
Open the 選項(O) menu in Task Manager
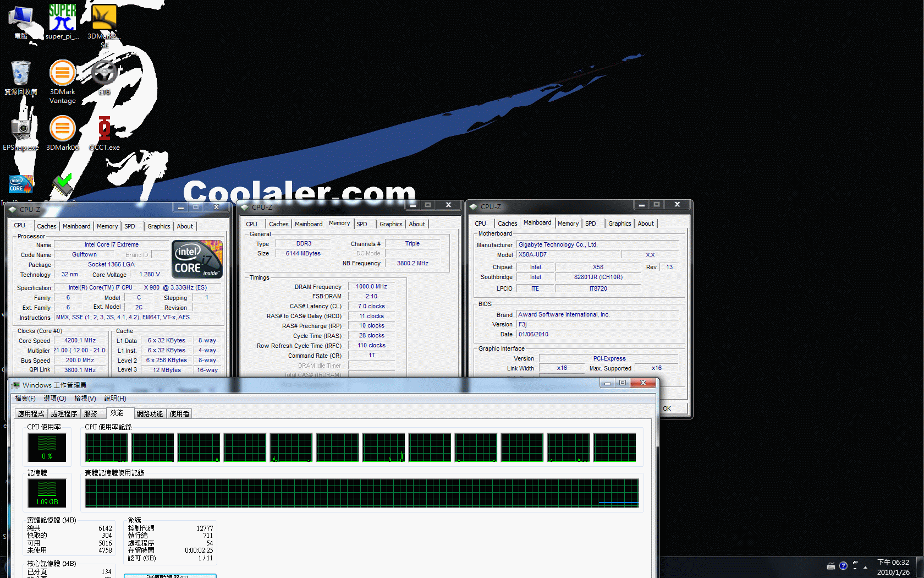pyautogui.click(x=55, y=399)
